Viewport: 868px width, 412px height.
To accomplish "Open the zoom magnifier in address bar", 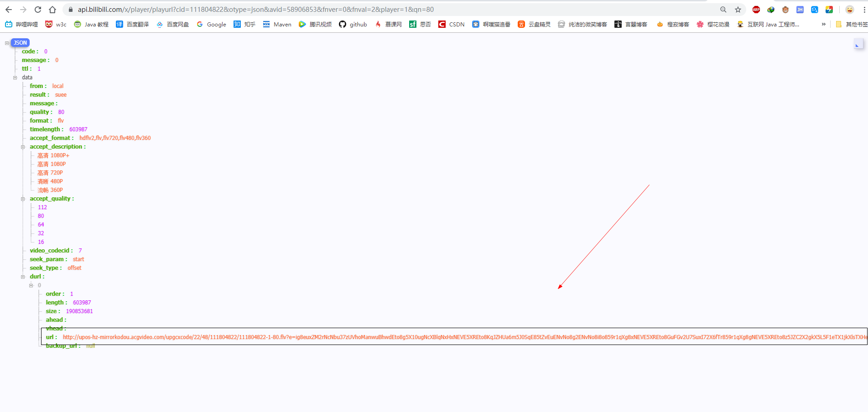I will pos(723,10).
